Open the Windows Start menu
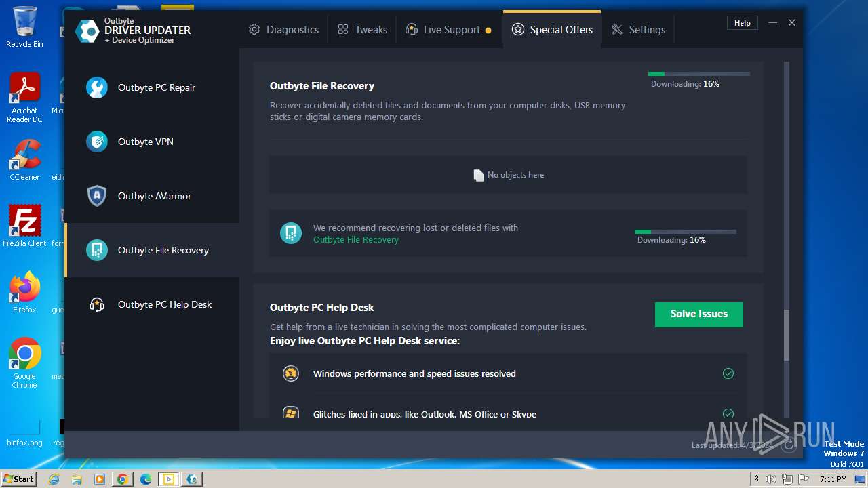The width and height of the screenshot is (868, 488). tap(18, 479)
